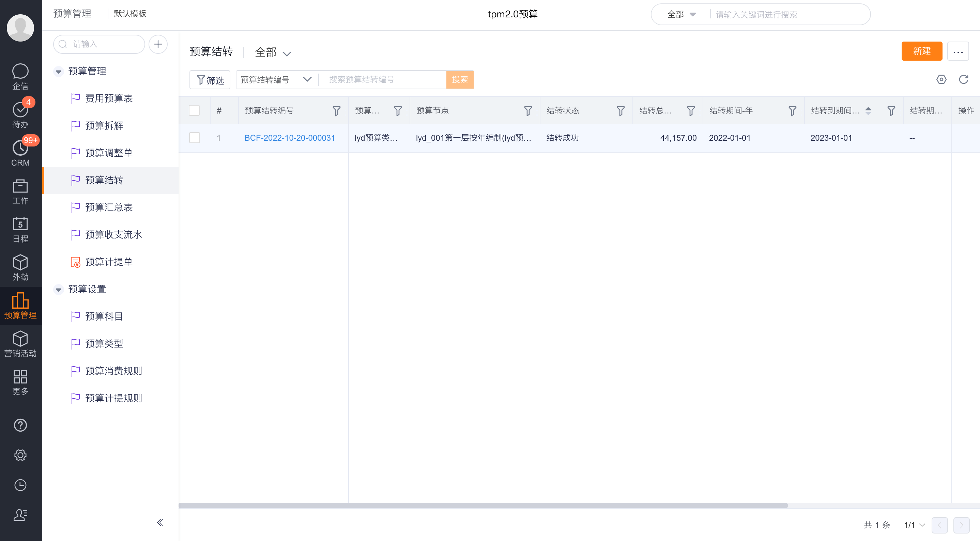980x541 pixels.
Task: Open the 1/1 page selector dropdown
Action: point(914,525)
